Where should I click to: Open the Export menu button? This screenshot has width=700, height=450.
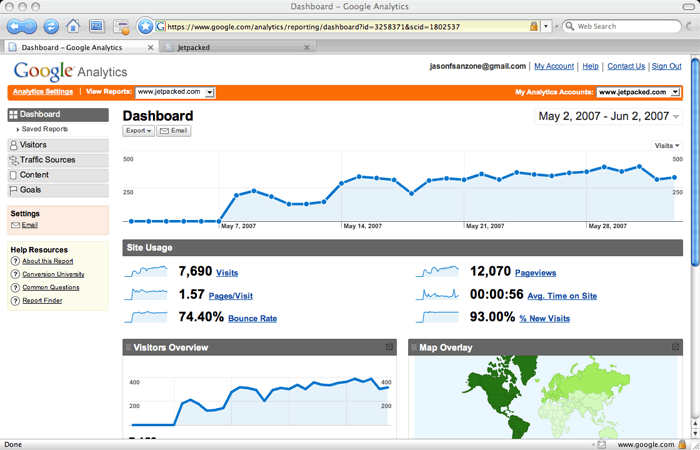tap(138, 131)
